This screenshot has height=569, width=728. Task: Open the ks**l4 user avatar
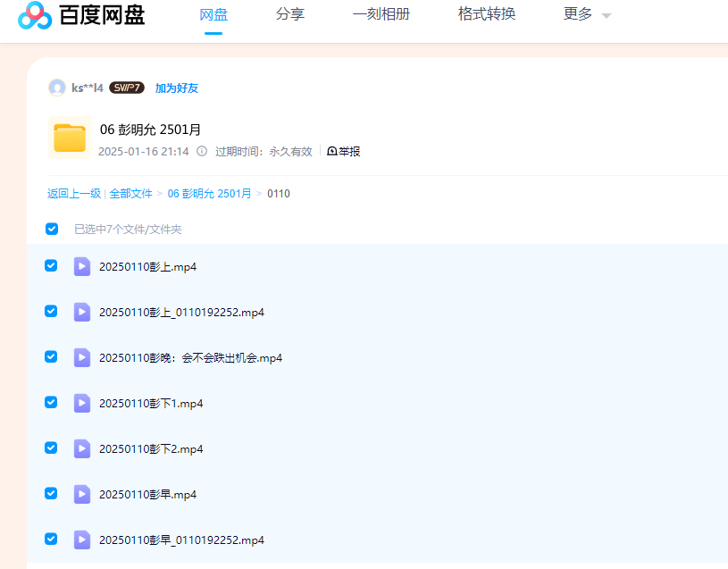click(57, 88)
